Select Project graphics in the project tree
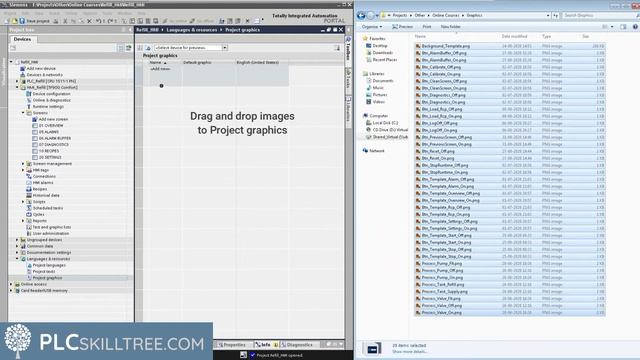640x360 pixels. pos(47,278)
